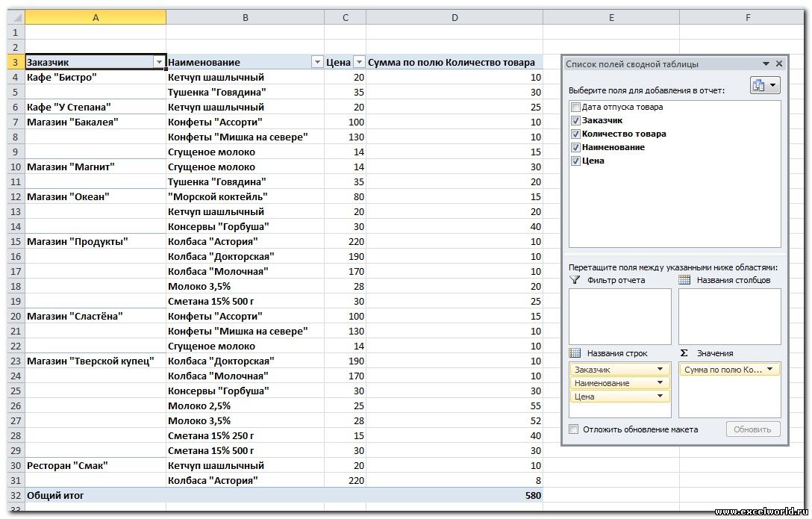The width and height of the screenshot is (812, 519).
Task: Open the Цена column filter dropdown
Action: click(x=359, y=62)
